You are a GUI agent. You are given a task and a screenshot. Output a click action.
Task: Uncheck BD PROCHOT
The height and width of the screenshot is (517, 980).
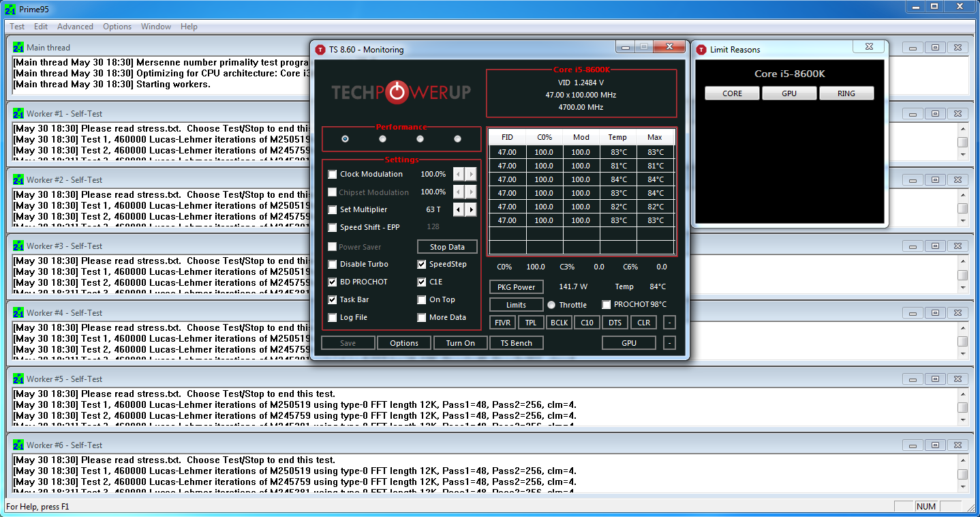click(x=333, y=282)
